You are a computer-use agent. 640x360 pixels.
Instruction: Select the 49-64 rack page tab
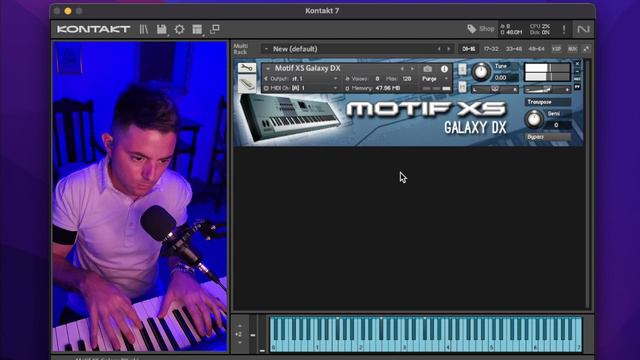(x=536, y=49)
